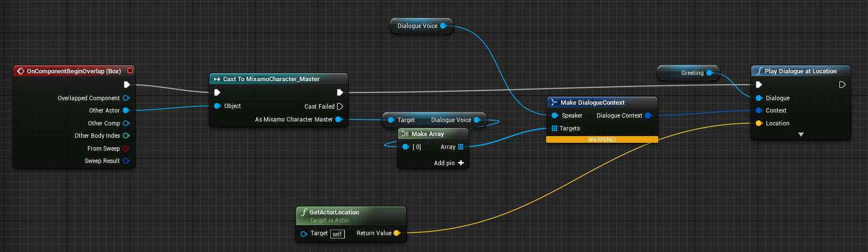Click the red delegate box on OnComponentBeginOverlap

[x=130, y=71]
